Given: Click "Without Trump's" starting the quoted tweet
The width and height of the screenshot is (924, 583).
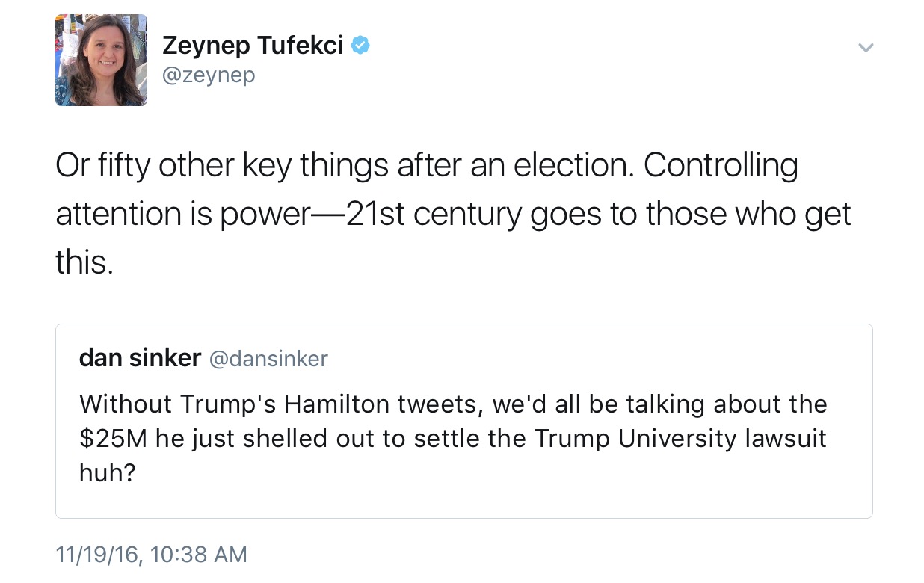Looking at the screenshot, I should click(178, 404).
